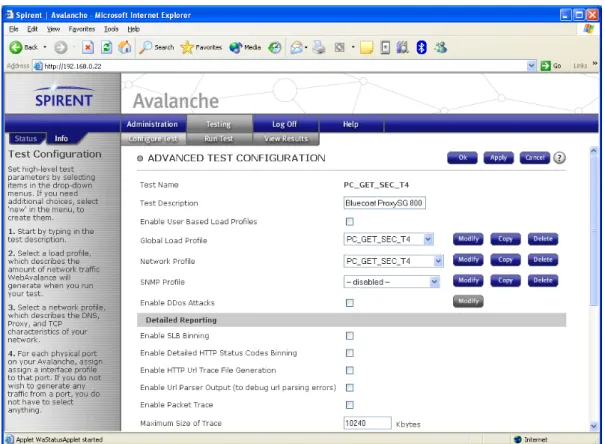Open the File menu
This screenshot has width=605, height=444.
14,29
